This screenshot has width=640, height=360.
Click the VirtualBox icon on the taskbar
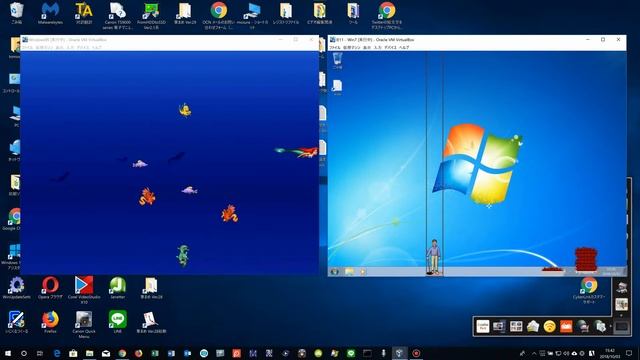400,353
